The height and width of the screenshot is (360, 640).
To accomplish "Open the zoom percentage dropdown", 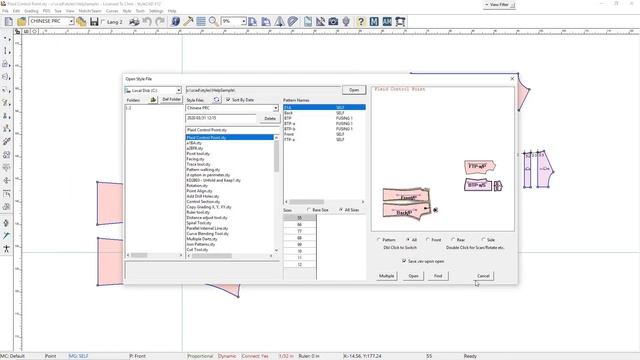I will click(244, 21).
